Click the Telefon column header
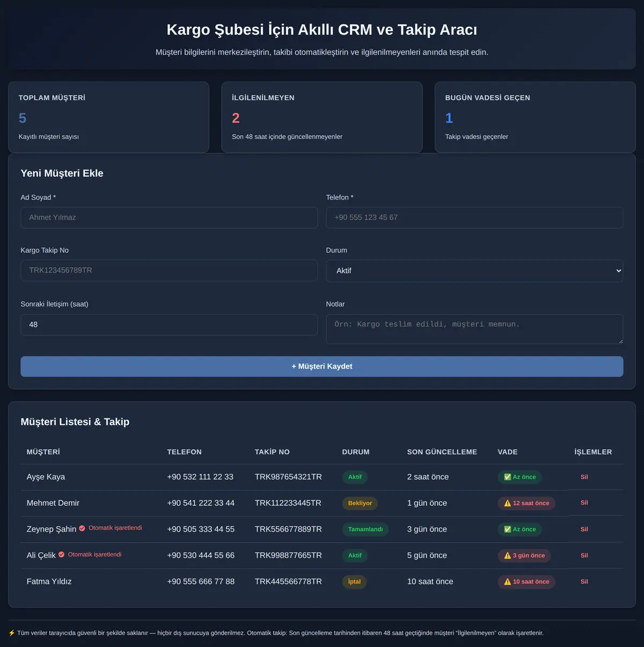The height and width of the screenshot is (647, 644). [x=185, y=452]
